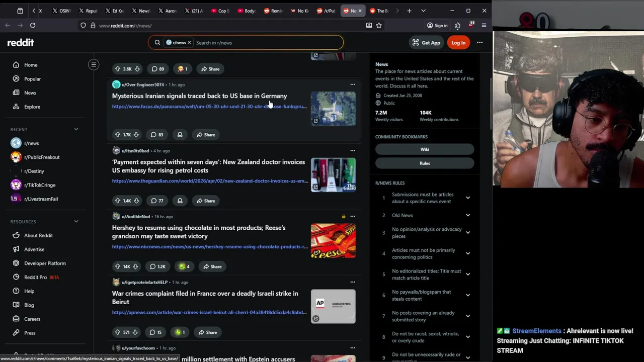Expand the Old News rule
644x362 pixels.
[x=467, y=215]
